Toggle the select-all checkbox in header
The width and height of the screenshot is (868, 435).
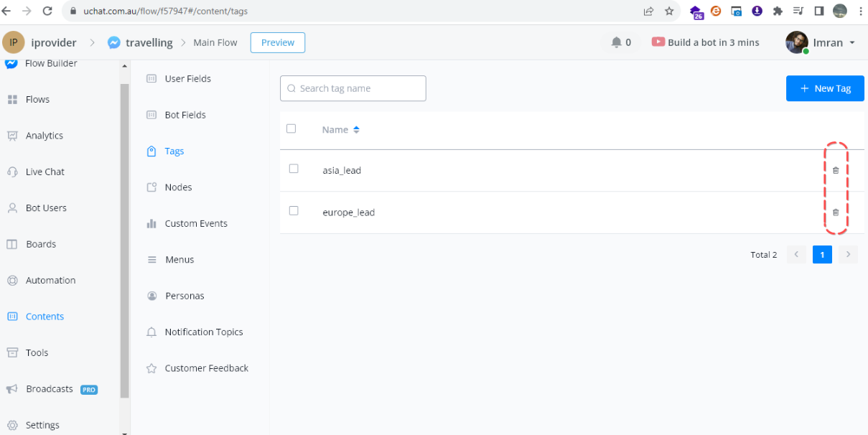tap(291, 128)
